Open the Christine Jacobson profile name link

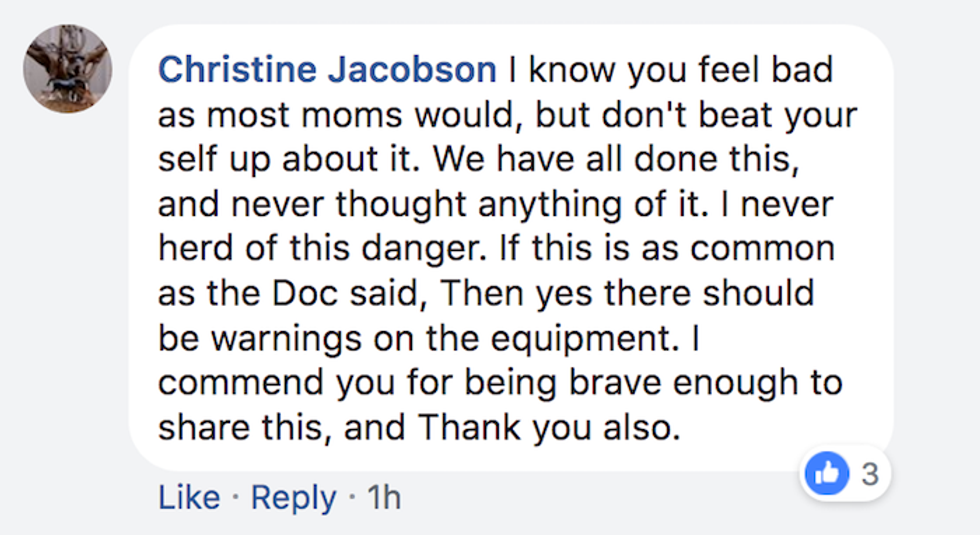(327, 71)
